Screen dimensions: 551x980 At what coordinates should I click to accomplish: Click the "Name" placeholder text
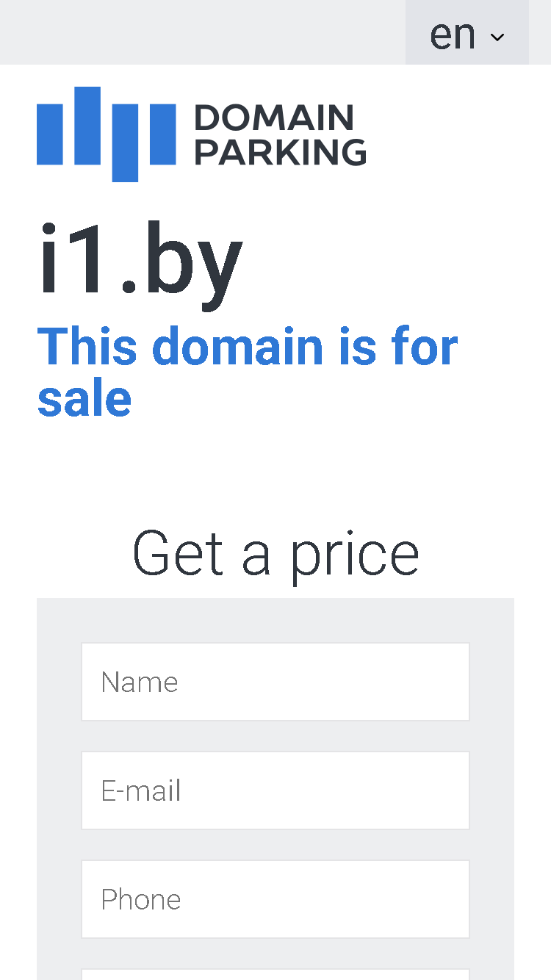point(140,682)
